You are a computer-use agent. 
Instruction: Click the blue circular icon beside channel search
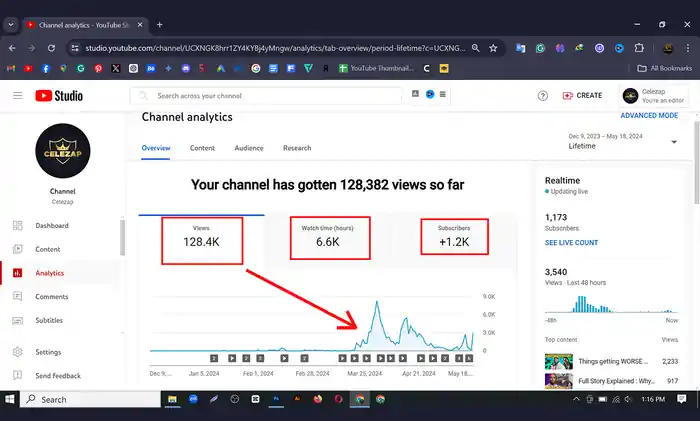(429, 94)
